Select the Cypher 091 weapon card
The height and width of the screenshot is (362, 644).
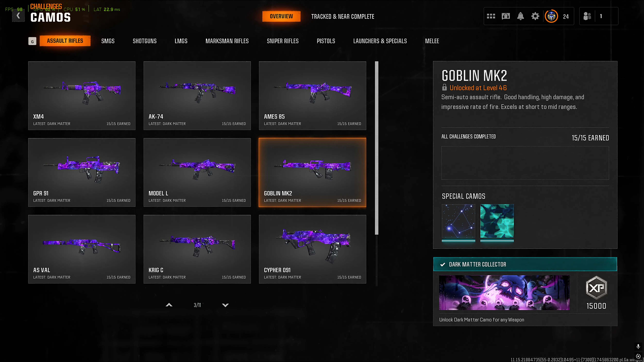[x=312, y=249]
